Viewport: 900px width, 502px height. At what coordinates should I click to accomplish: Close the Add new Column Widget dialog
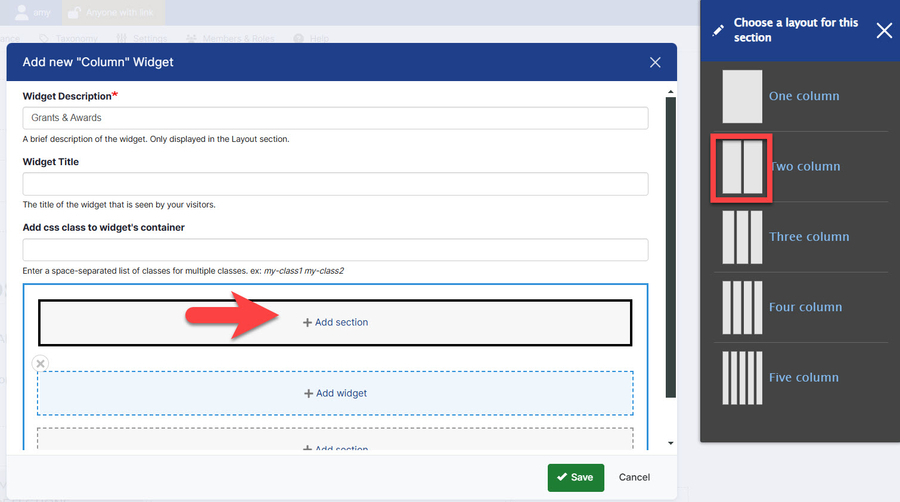click(655, 62)
